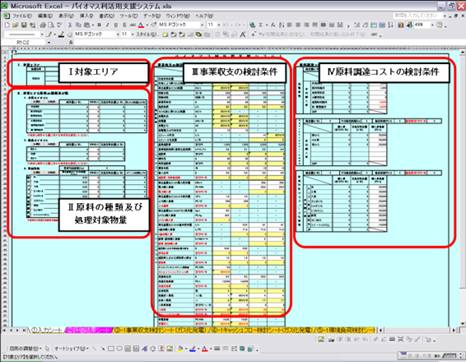
Task: Click the New workbook icon
Action: click(x=7, y=25)
